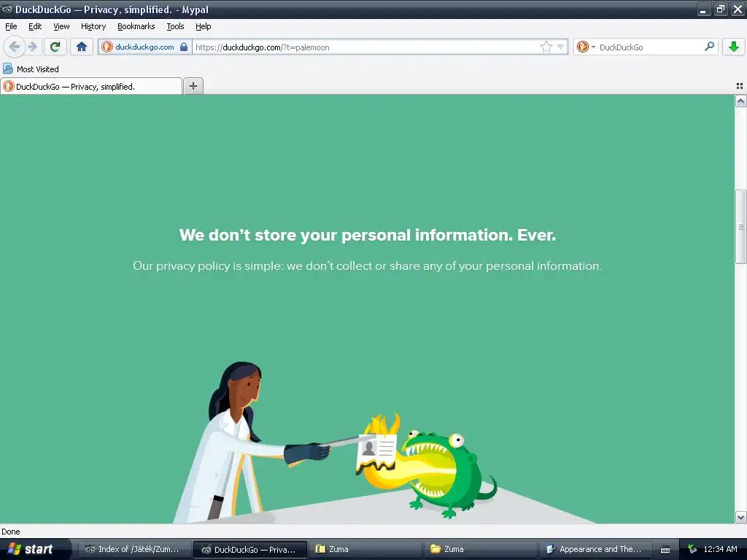Viewport: 747px width, 560px height.
Task: Click the Mypal raccoon icon in title bar
Action: (x=7, y=9)
